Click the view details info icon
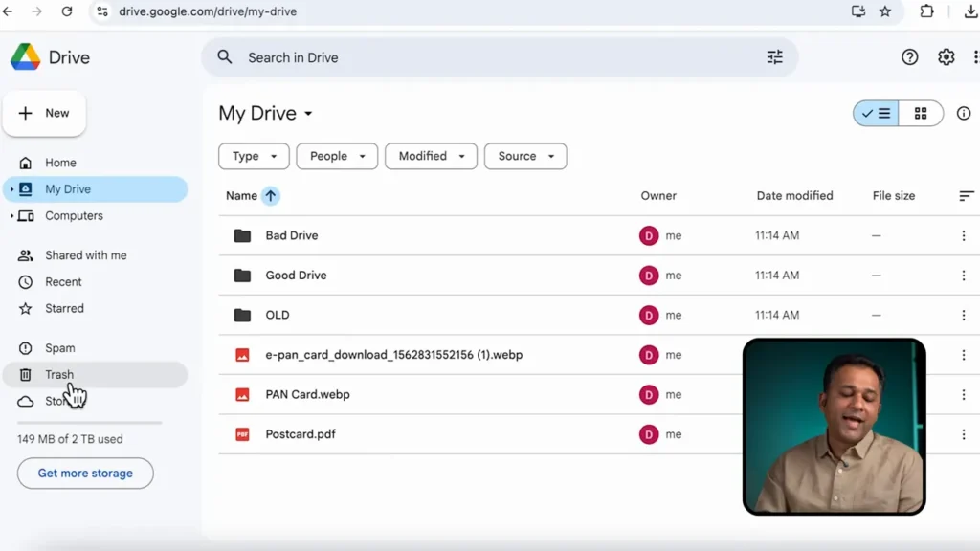980x551 pixels. (x=963, y=114)
